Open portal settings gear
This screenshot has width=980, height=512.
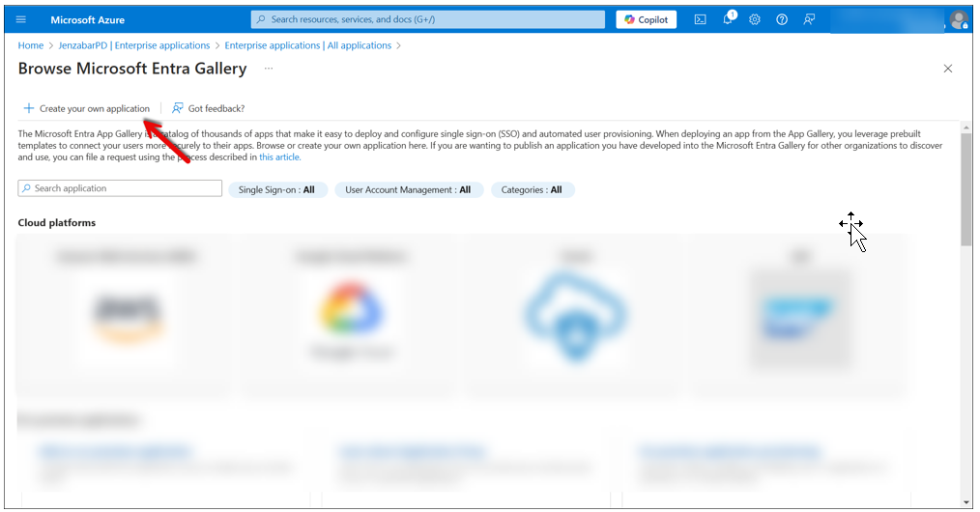755,19
